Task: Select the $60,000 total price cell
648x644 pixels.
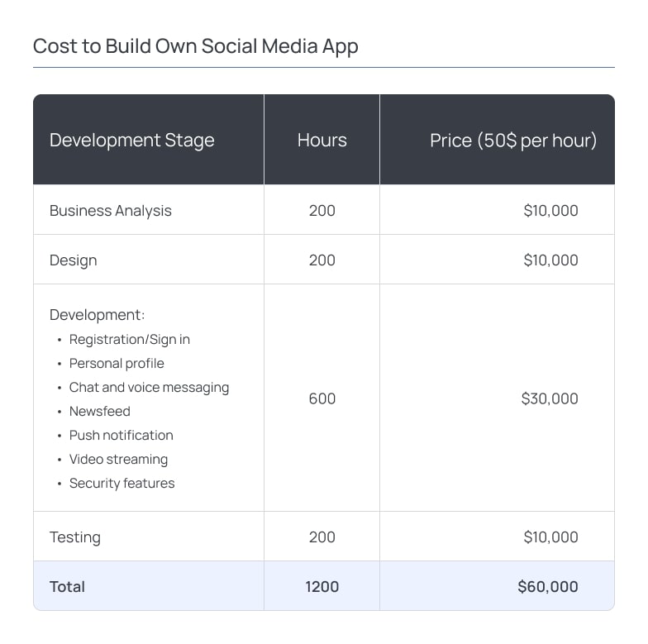Action: (x=547, y=587)
